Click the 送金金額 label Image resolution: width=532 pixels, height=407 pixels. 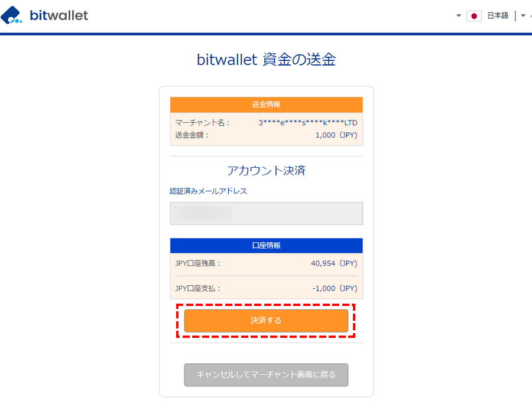pyautogui.click(x=192, y=135)
